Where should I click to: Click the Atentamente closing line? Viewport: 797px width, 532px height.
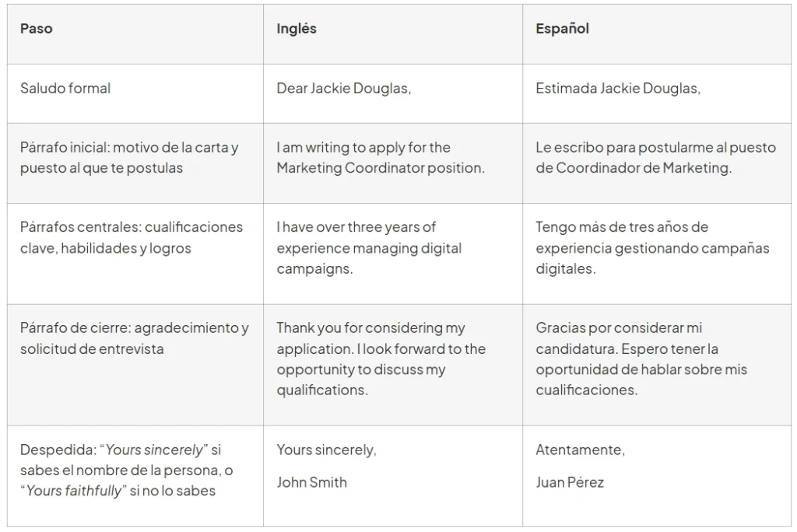coord(580,450)
